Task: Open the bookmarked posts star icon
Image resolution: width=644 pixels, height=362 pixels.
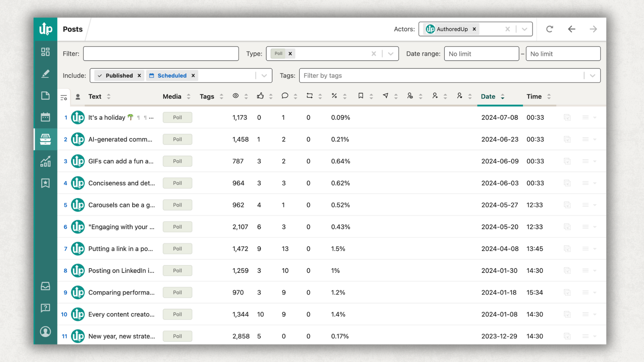Action: [x=45, y=183]
